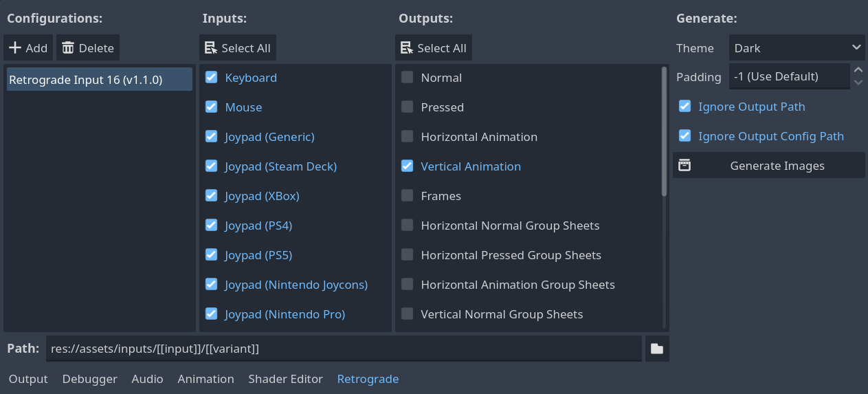Click the Path text field

click(344, 349)
